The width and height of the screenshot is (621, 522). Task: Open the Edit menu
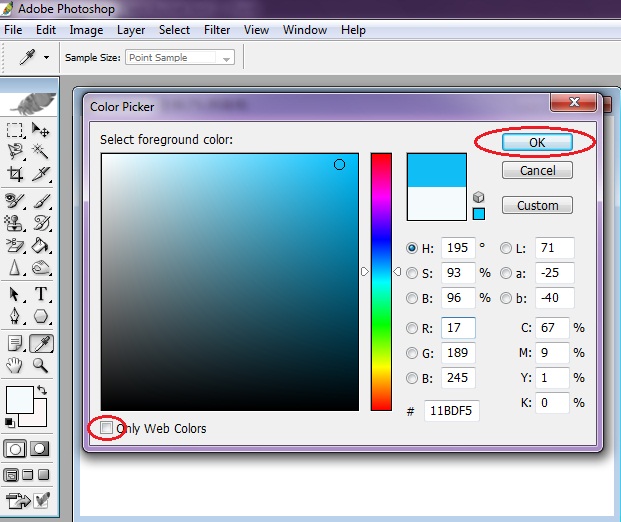click(x=46, y=30)
